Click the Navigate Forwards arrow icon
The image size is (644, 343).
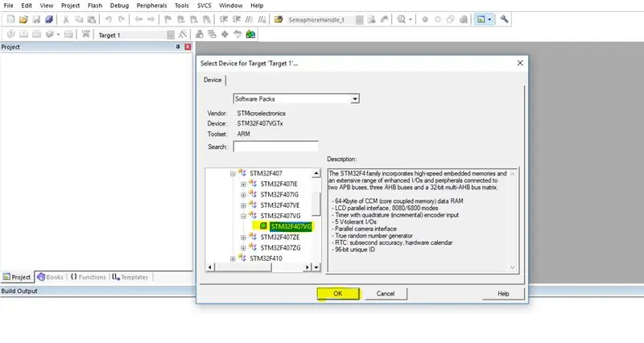coord(151,19)
